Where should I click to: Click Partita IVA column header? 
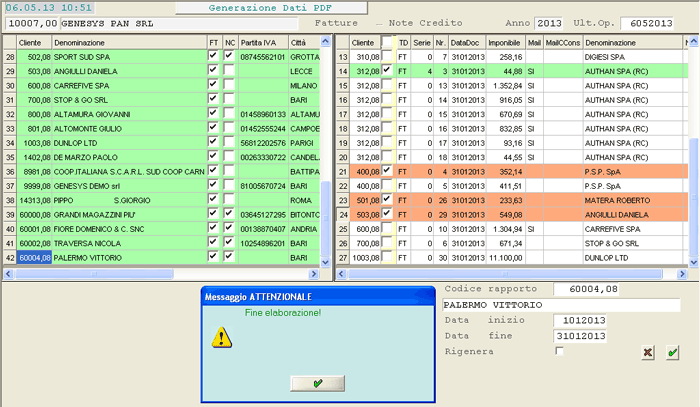point(263,43)
